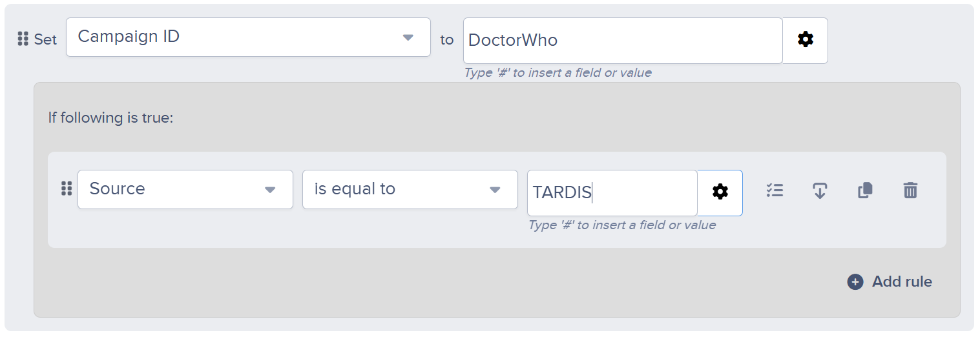The height and width of the screenshot is (337, 980).
Task: Duplicate the Source rule with the copy icon
Action: tap(865, 190)
